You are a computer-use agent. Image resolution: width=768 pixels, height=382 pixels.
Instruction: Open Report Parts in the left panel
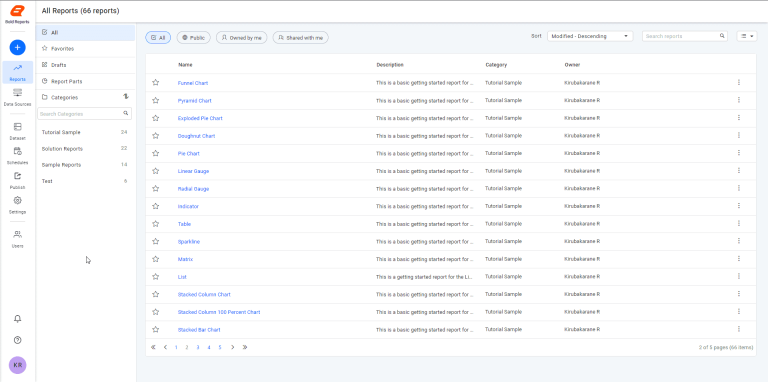[85, 81]
